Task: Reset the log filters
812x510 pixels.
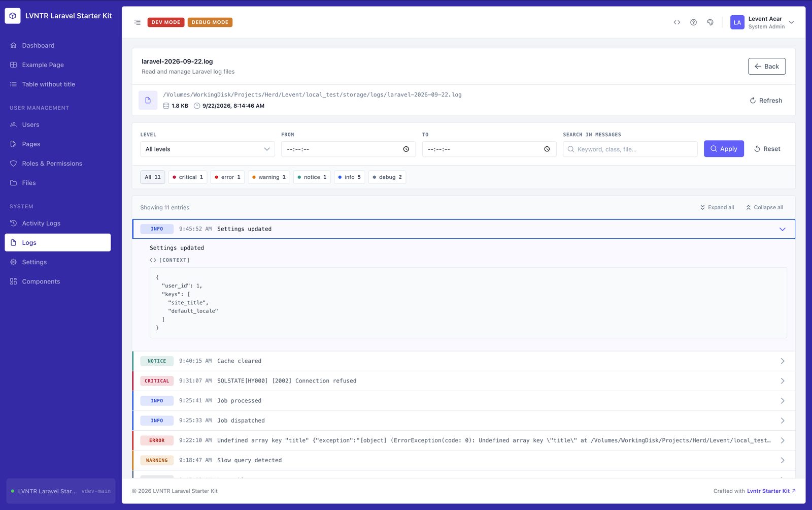Action: pos(767,149)
